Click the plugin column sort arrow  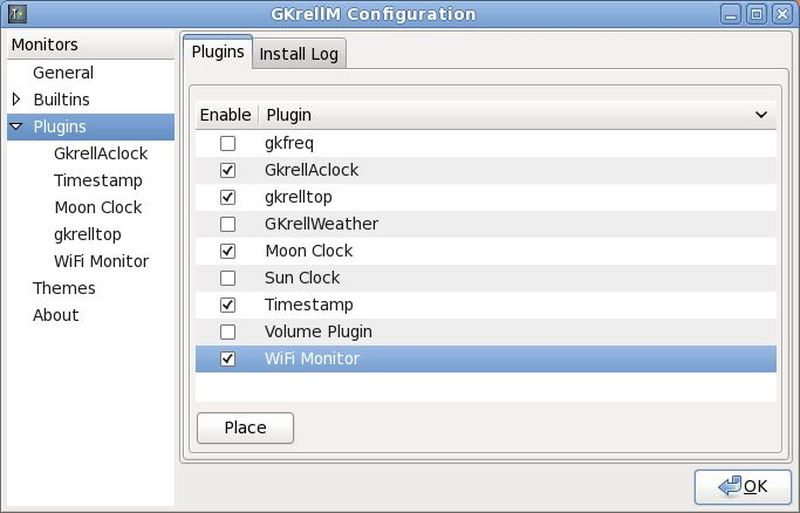click(761, 116)
